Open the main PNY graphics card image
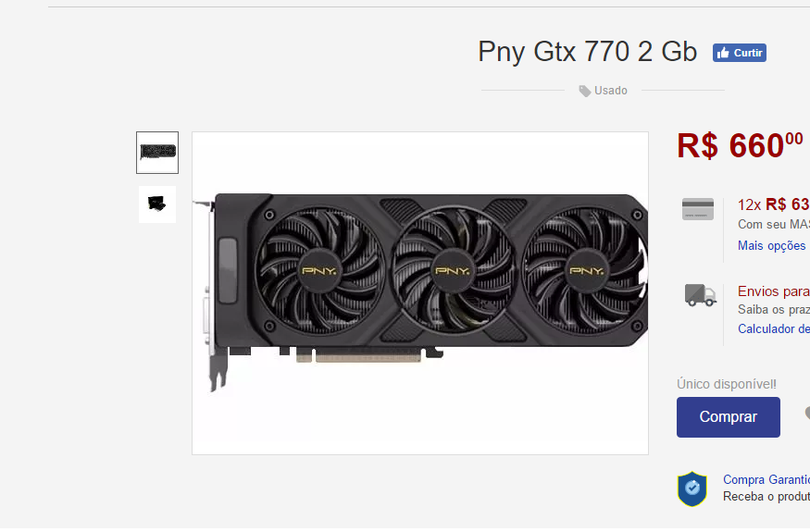 [420, 293]
